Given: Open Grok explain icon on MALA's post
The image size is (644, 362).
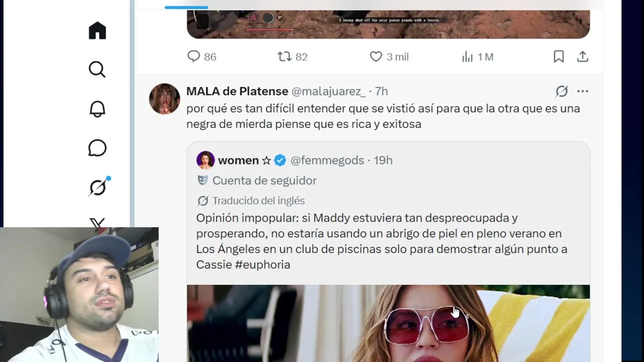Looking at the screenshot, I should click(561, 92).
